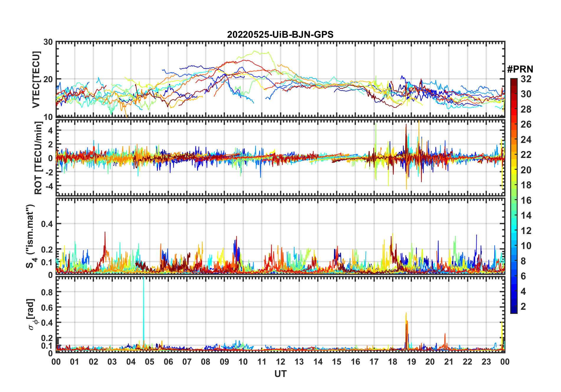Choose PRN colorbar tick label 26
The height and width of the screenshot is (392, 561).
[526, 124]
